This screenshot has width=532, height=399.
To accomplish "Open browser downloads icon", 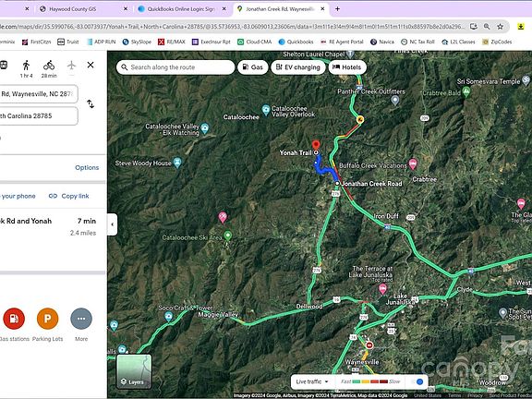I will tap(521, 27).
